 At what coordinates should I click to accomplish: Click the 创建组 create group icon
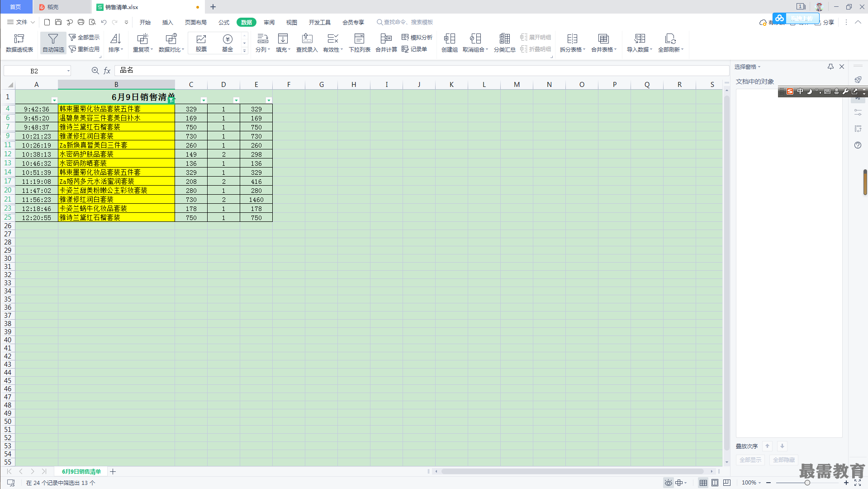(x=450, y=43)
